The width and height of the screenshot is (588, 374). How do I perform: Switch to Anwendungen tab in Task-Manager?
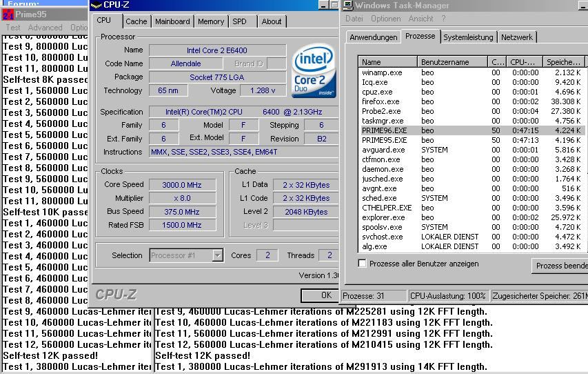click(373, 37)
